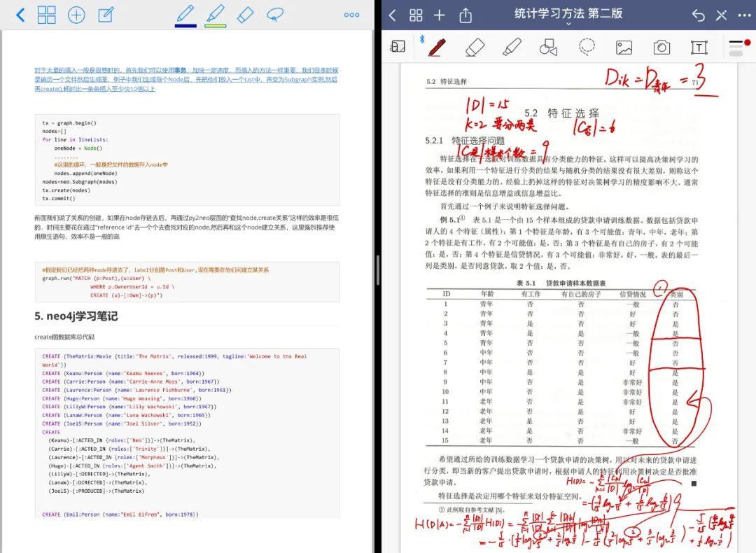Pick the highlighter tool in right toolbar
This screenshot has width=756, height=553.
[x=512, y=47]
